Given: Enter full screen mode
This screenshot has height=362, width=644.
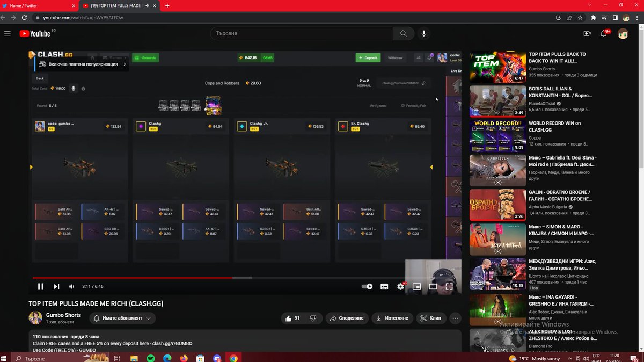Looking at the screenshot, I should click(x=449, y=287).
